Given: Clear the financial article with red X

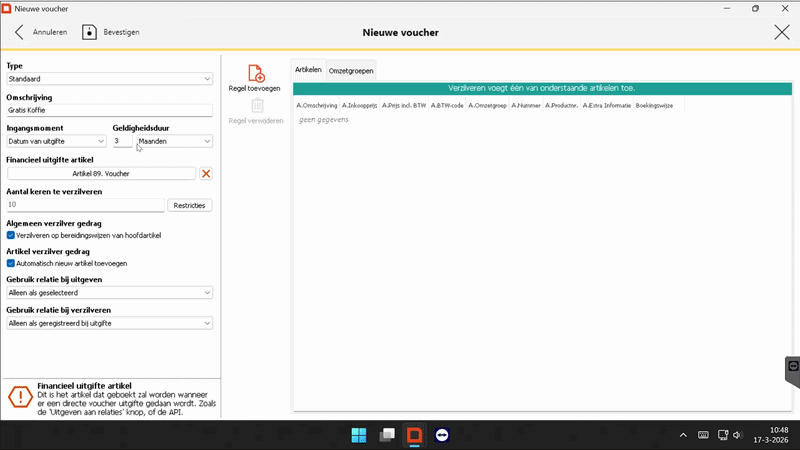Looking at the screenshot, I should coord(206,174).
